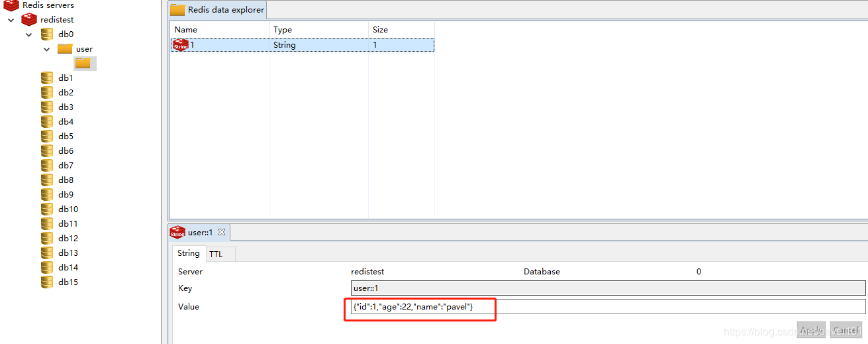The height and width of the screenshot is (344, 868).
Task: Click the Apply button
Action: 811,330
